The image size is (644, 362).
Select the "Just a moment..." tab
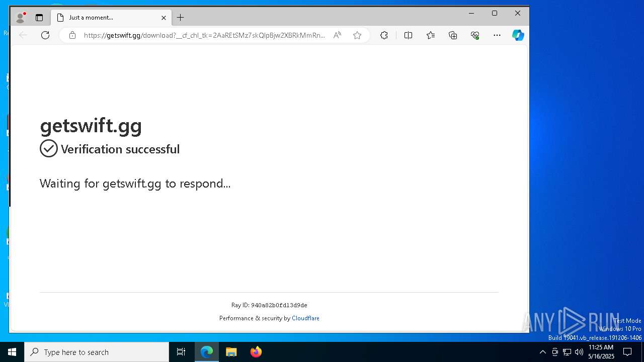pos(111,18)
